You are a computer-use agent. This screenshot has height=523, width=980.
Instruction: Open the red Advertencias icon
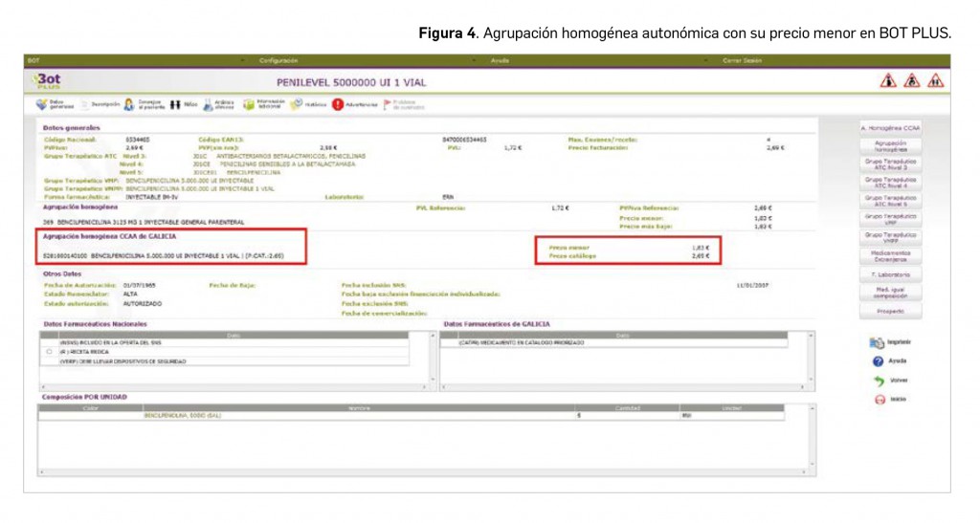tap(338, 104)
